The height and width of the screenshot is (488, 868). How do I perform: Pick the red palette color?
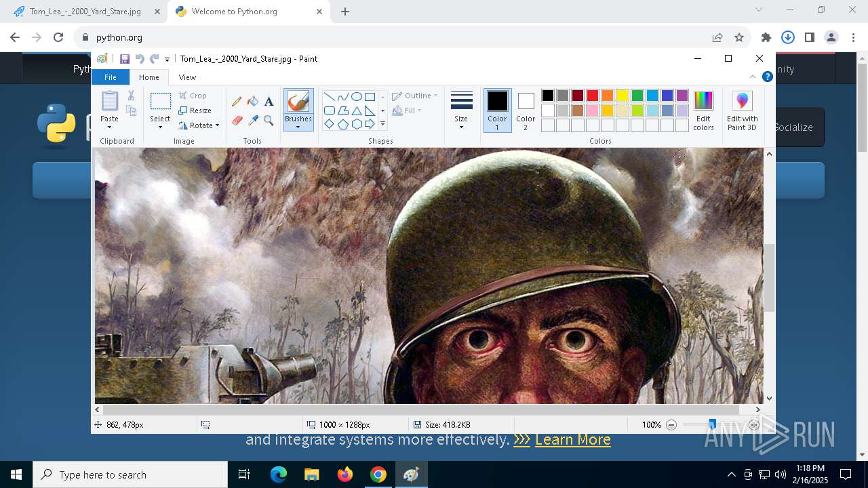(593, 96)
